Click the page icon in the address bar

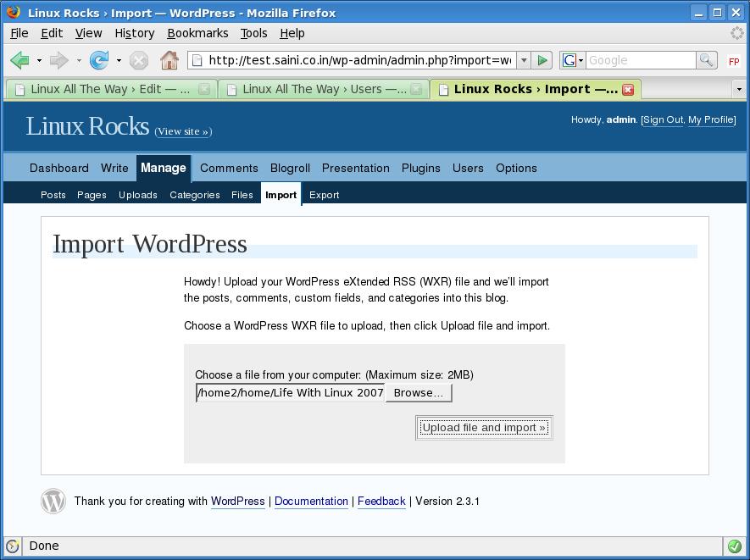[x=196, y=60]
